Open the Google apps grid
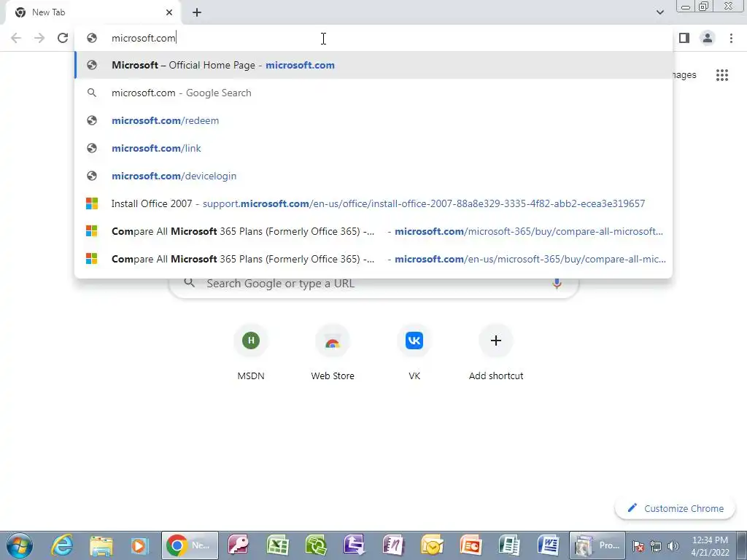The image size is (747, 560). pyautogui.click(x=721, y=75)
